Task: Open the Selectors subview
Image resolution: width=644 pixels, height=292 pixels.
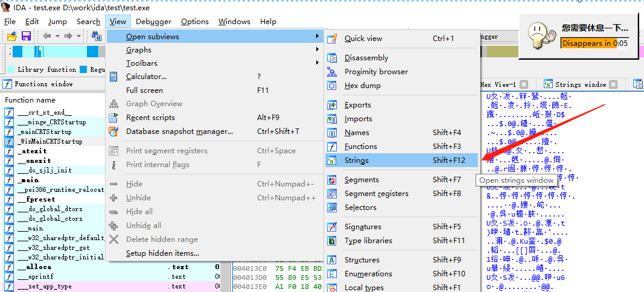Action: pos(402,207)
